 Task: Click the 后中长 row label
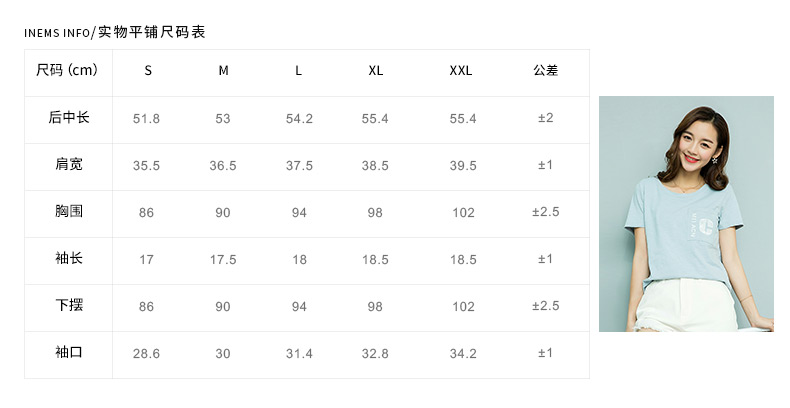tap(68, 118)
